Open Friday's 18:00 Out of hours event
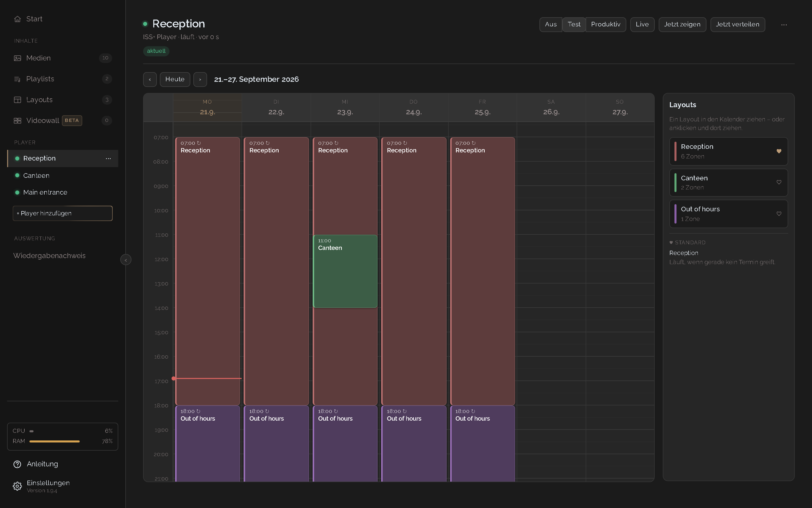This screenshot has width=812, height=508. 482,443
